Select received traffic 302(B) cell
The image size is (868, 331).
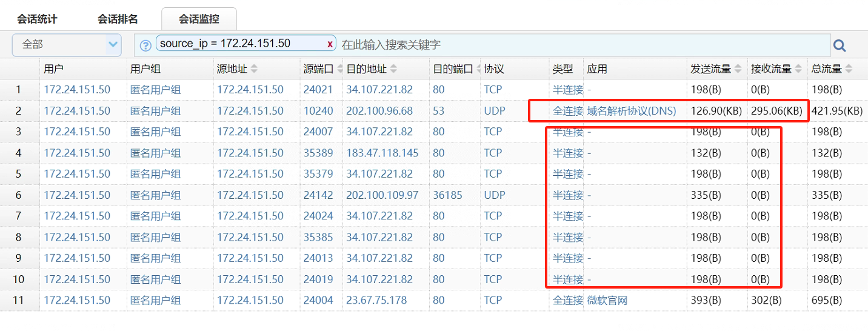click(x=766, y=300)
